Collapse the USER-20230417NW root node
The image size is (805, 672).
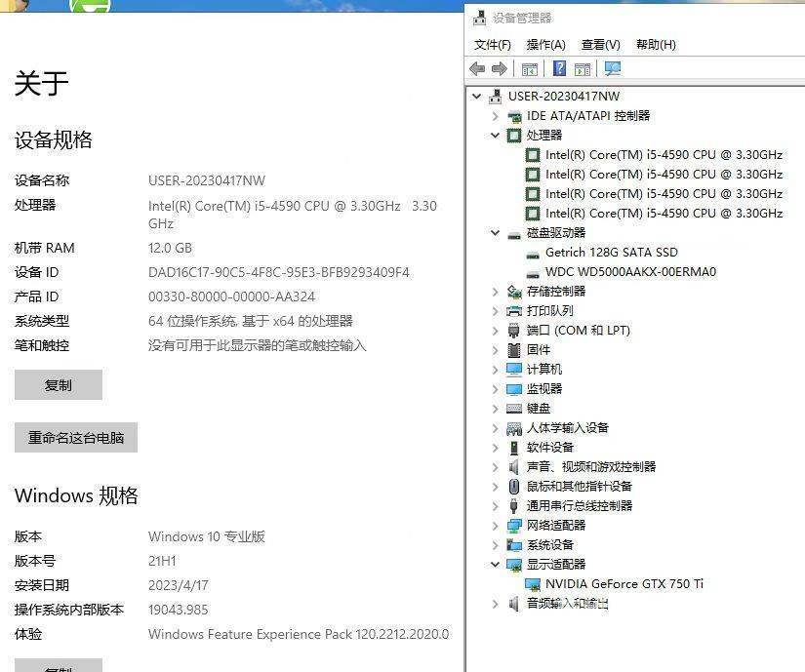477,96
